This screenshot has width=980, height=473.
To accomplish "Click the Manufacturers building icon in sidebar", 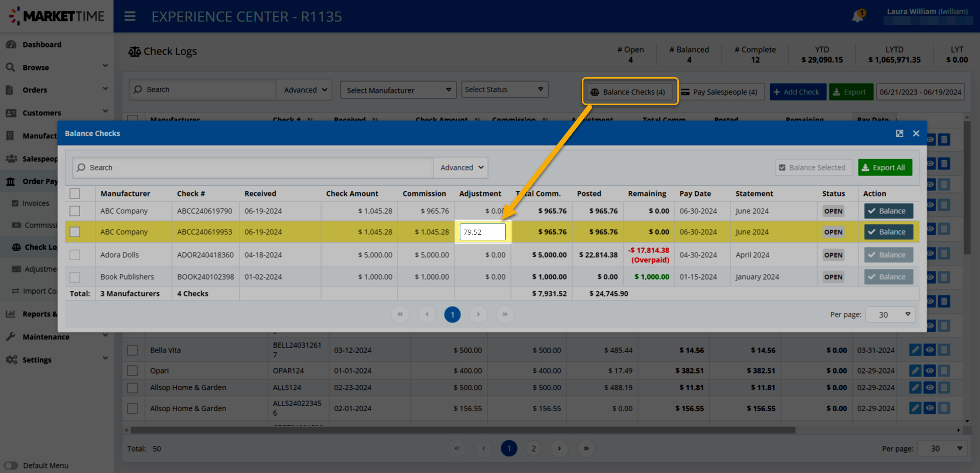I will tap(10, 136).
